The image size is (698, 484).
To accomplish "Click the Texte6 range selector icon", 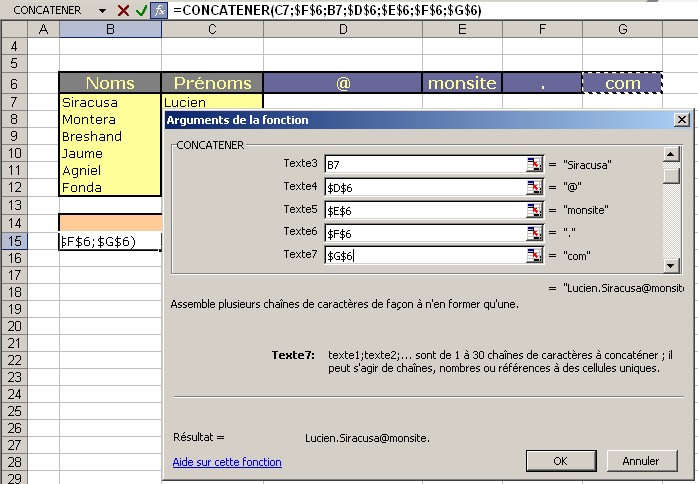I will point(535,233).
